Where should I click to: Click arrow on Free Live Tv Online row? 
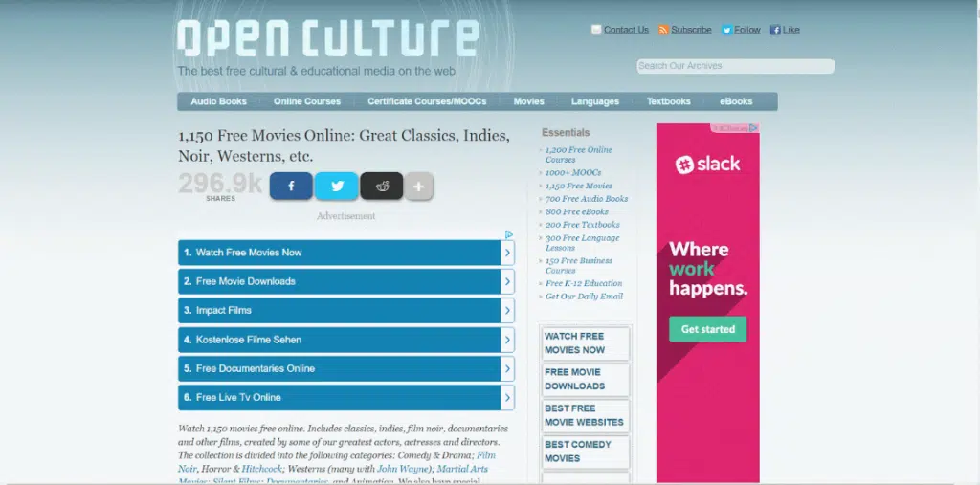coord(507,398)
